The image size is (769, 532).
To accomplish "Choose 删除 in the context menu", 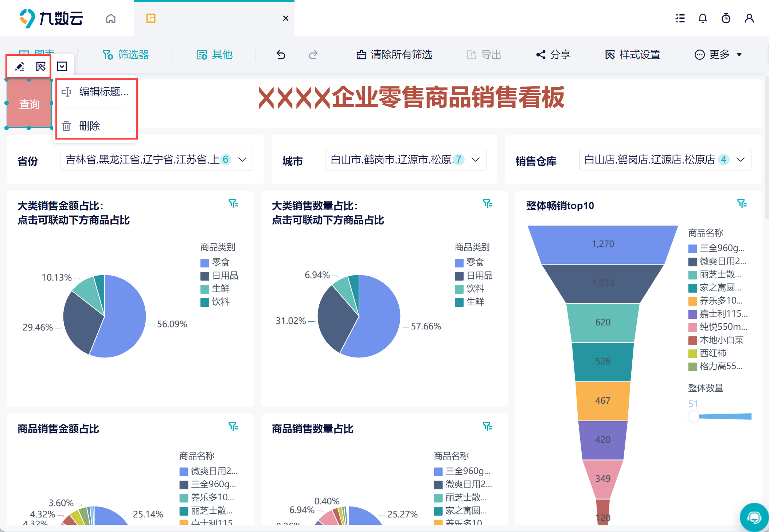I will [x=89, y=126].
